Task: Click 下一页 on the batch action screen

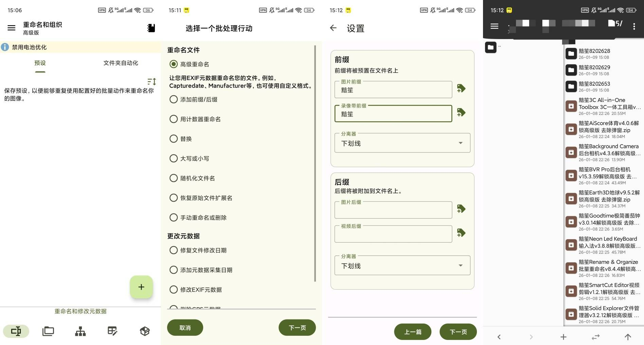Action: tap(297, 328)
